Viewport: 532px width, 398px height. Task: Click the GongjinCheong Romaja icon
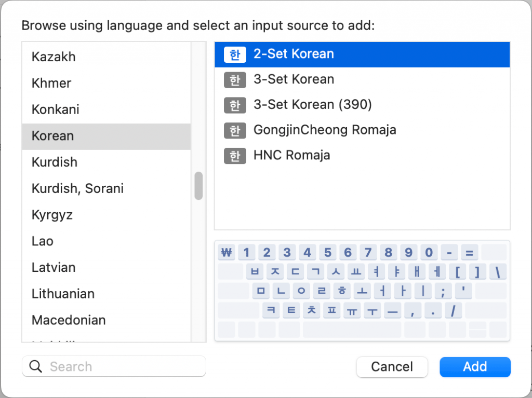235,131
